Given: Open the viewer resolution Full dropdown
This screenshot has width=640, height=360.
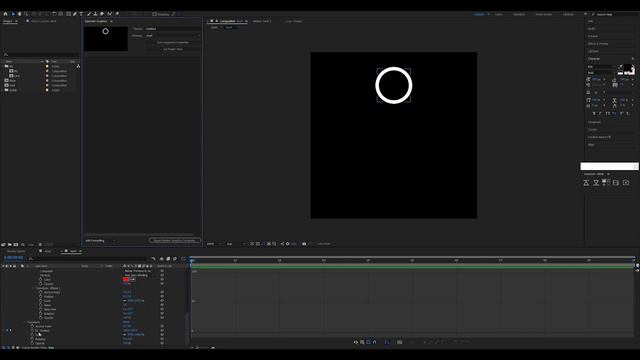Looking at the screenshot, I should pos(235,244).
